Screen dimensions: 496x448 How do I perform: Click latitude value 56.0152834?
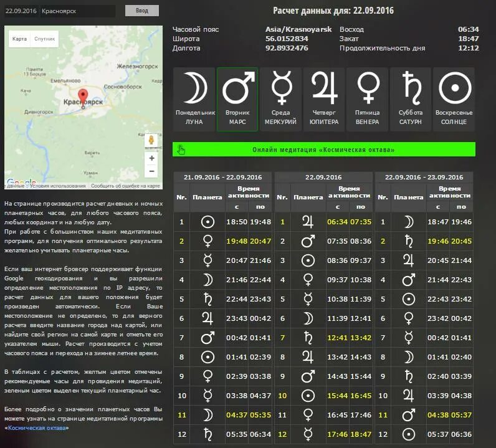(287, 39)
